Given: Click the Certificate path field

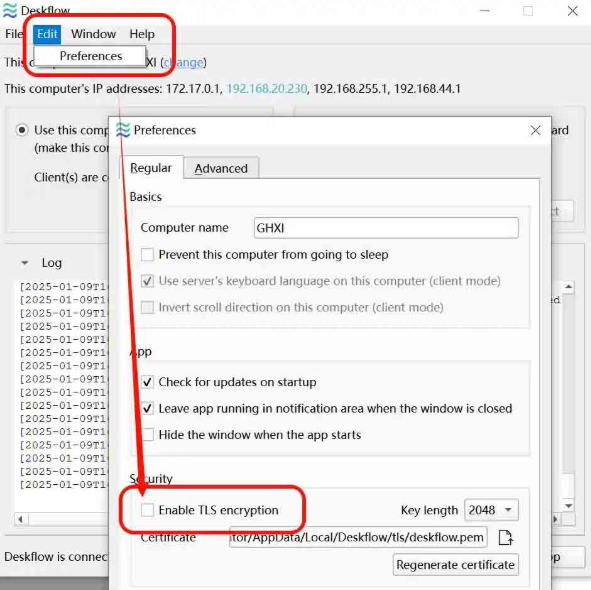Looking at the screenshot, I should 358,537.
